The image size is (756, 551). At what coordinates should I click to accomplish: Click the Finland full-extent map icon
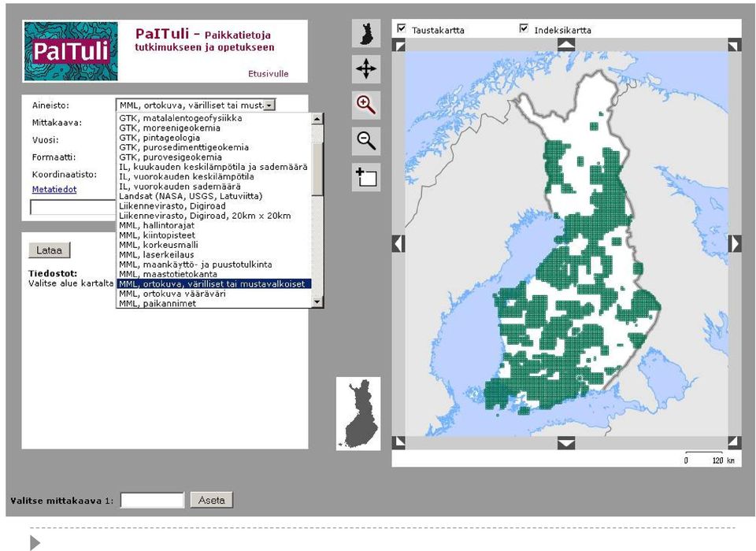[366, 33]
